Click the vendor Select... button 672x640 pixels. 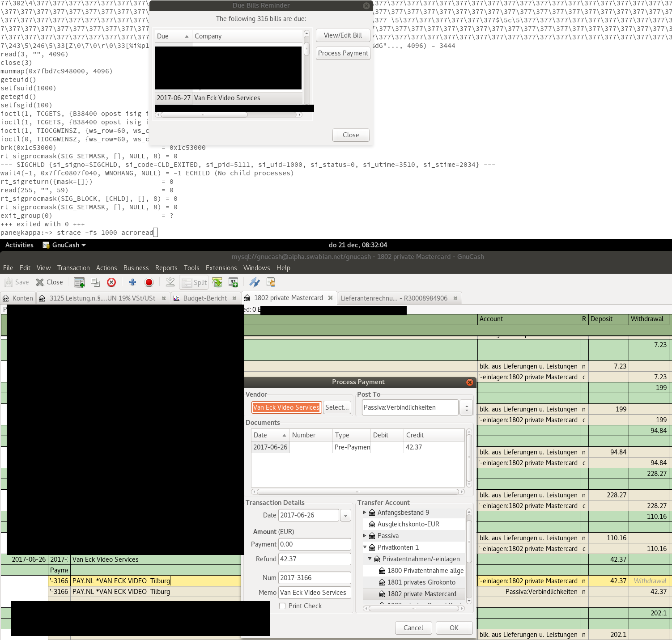tap(337, 407)
